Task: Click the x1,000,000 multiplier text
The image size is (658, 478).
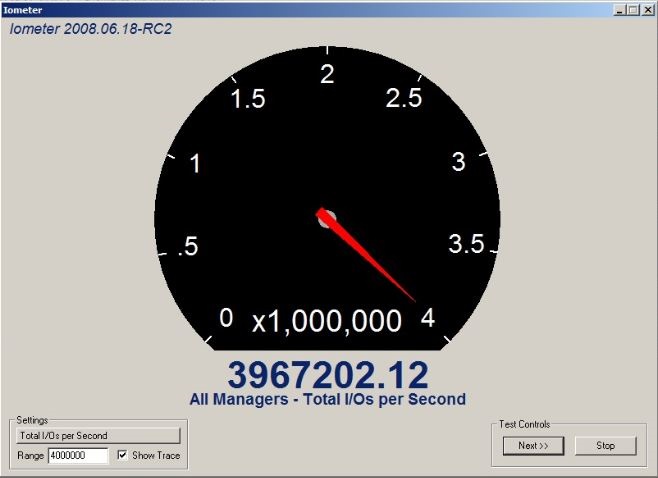Action: [x=326, y=321]
